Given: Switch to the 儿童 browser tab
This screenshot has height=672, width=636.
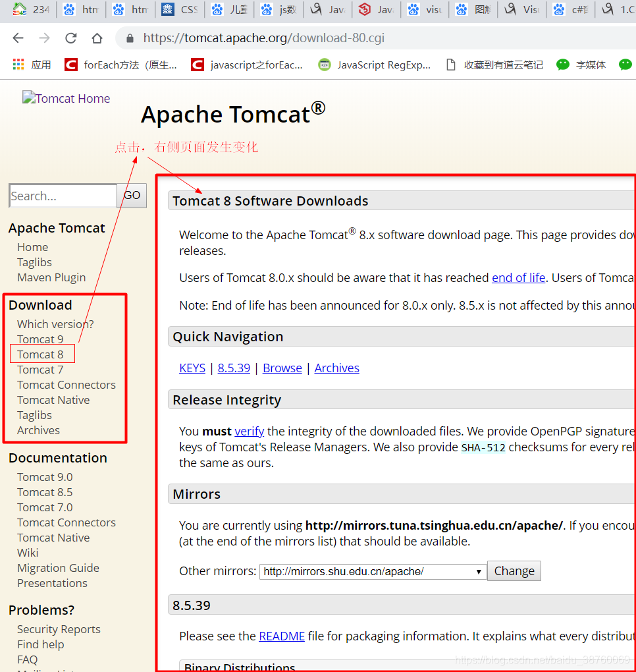Looking at the screenshot, I should click(229, 9).
